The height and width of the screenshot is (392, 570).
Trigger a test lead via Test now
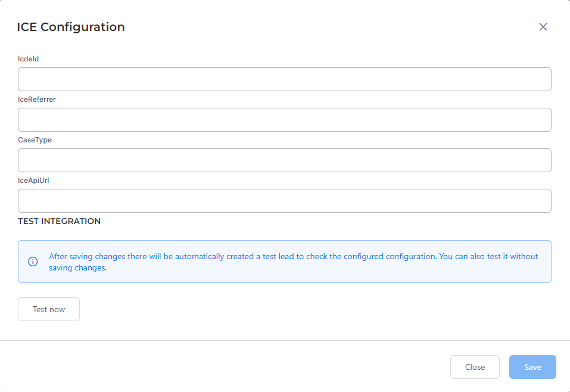tap(48, 309)
